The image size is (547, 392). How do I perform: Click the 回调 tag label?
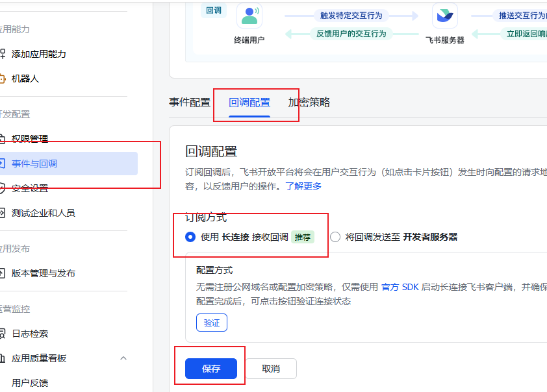pyautogui.click(x=214, y=10)
